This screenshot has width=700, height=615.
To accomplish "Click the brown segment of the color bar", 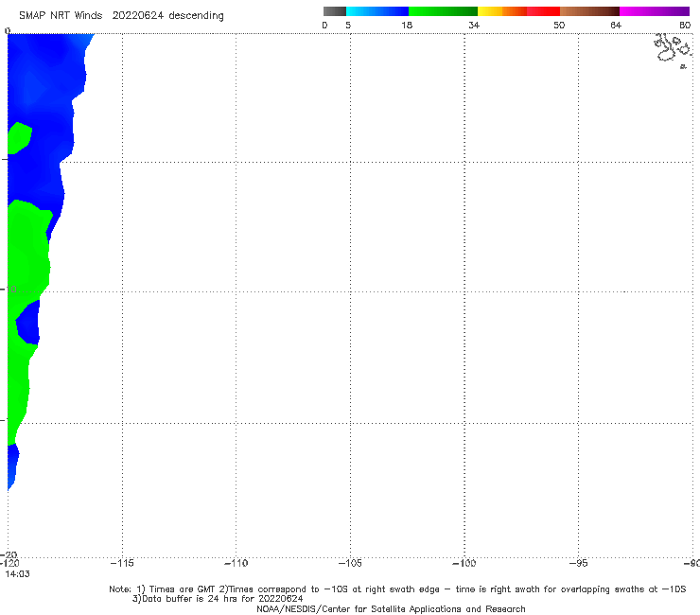I will pyautogui.click(x=589, y=11).
